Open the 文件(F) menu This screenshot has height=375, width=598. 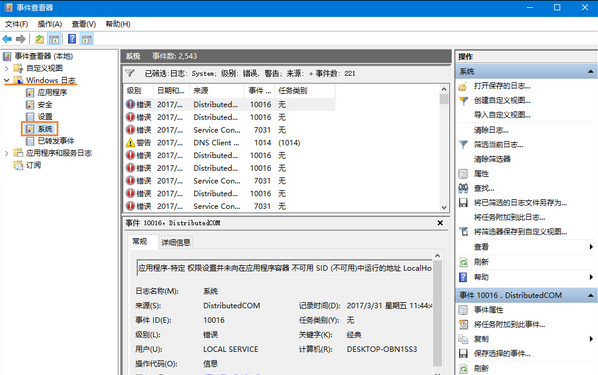coord(16,24)
